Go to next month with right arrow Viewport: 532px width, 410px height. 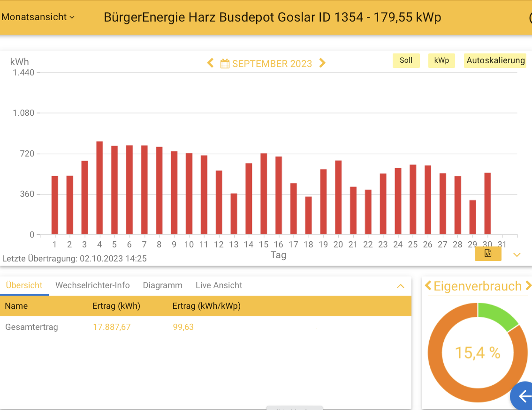pyautogui.click(x=322, y=63)
